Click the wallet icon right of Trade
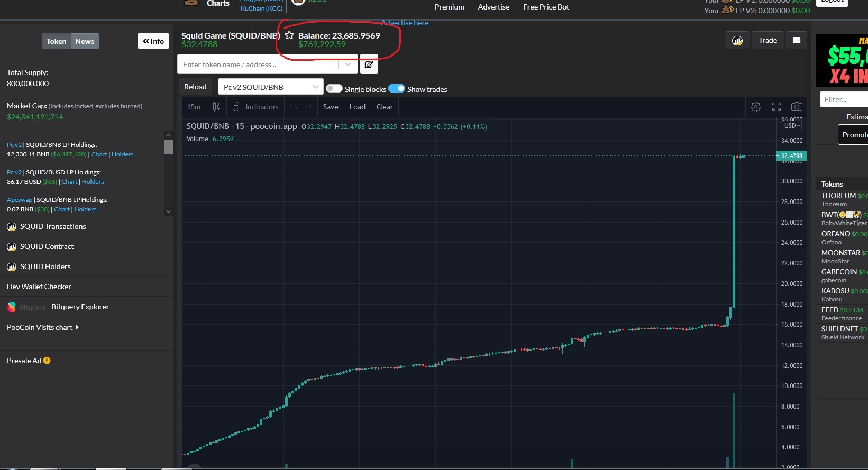The image size is (868, 470). pos(797,41)
